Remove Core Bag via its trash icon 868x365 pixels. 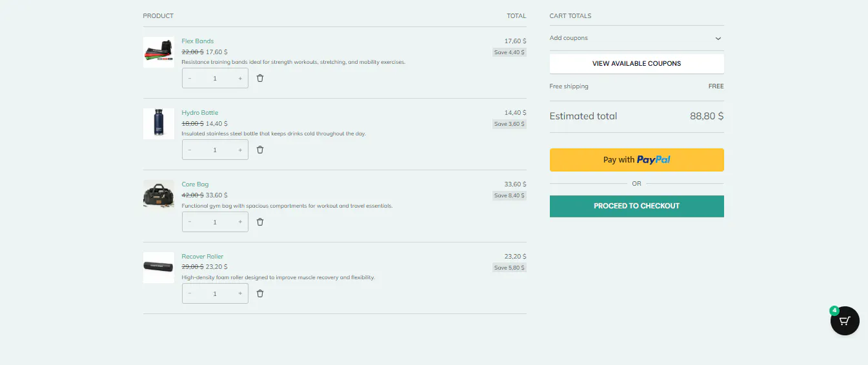[260, 222]
